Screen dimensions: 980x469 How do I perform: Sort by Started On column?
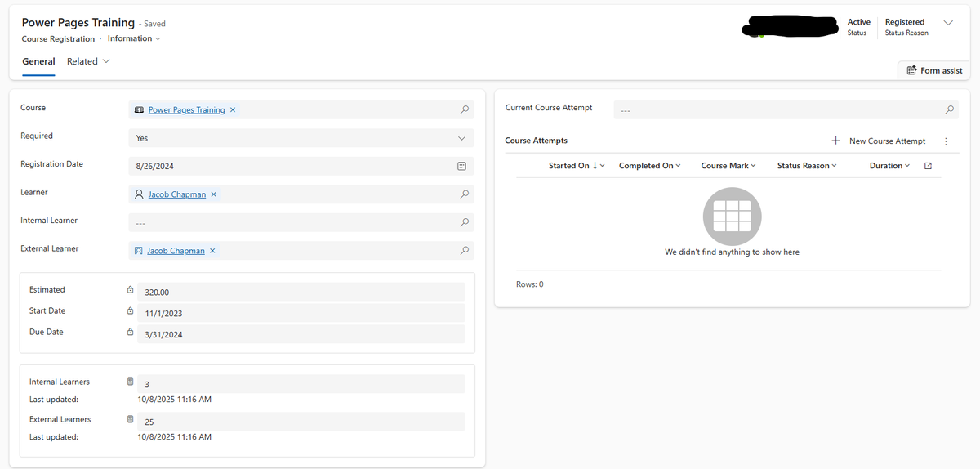click(x=577, y=166)
